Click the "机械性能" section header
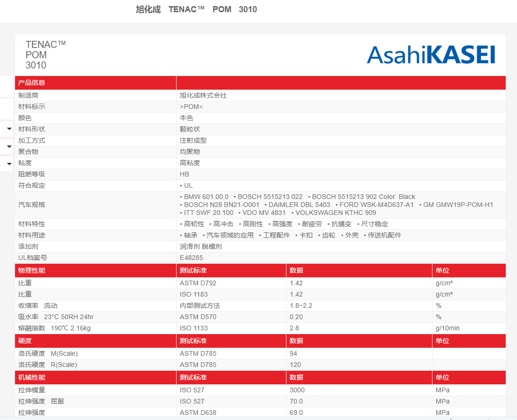The width and height of the screenshot is (517, 420). pos(31,377)
